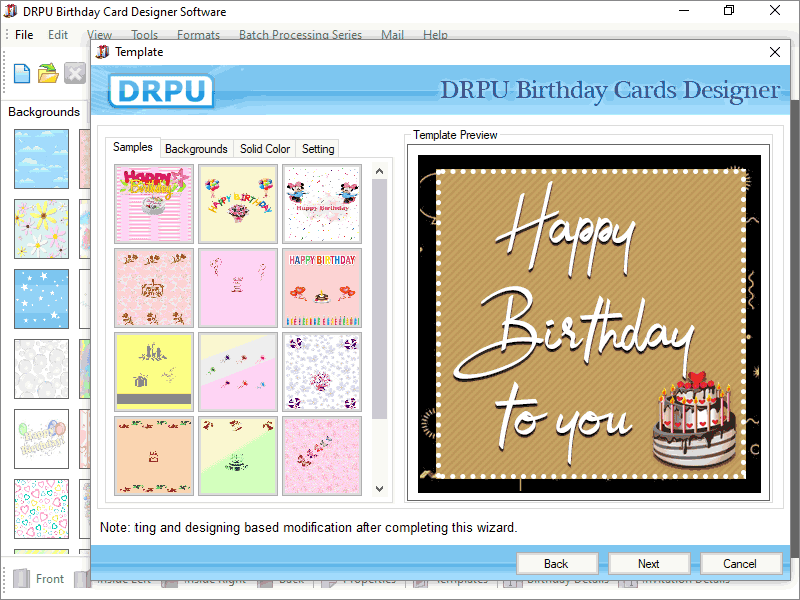This screenshot has width=800, height=600.
Task: Open the Formats menu
Action: pyautogui.click(x=198, y=33)
